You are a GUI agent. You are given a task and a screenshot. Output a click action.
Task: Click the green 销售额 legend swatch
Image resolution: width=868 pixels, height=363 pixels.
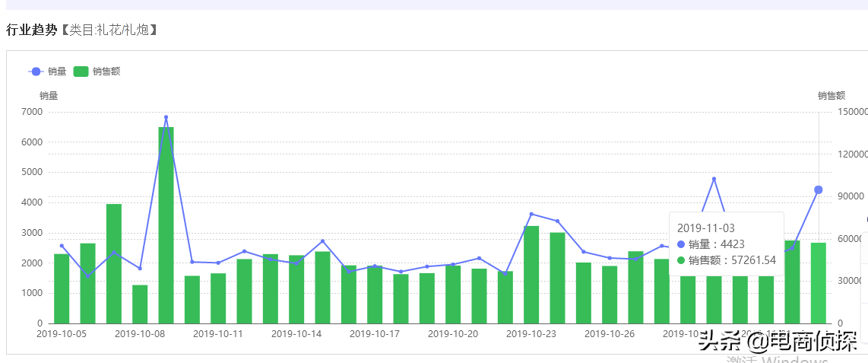coord(81,72)
